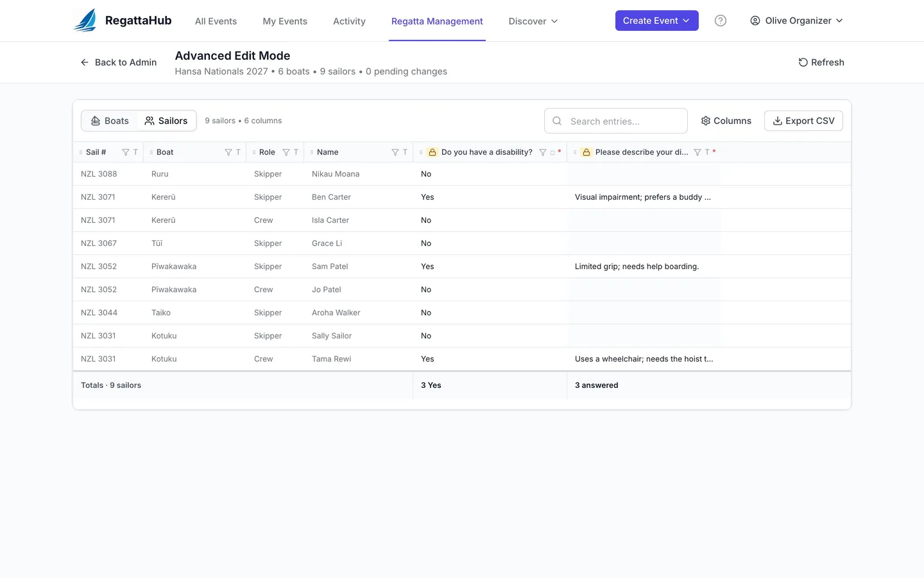The image size is (924, 578).
Task: Filter the Role column
Action: [286, 152]
